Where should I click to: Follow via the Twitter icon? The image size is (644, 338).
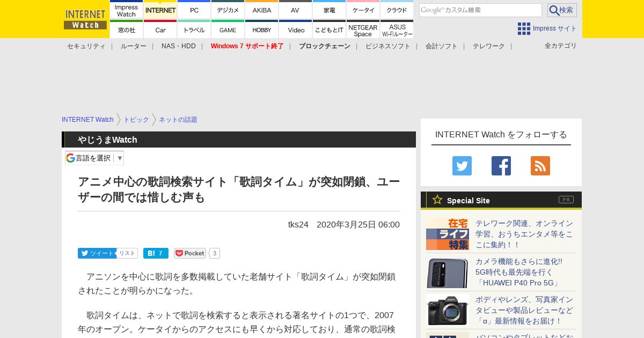462,166
